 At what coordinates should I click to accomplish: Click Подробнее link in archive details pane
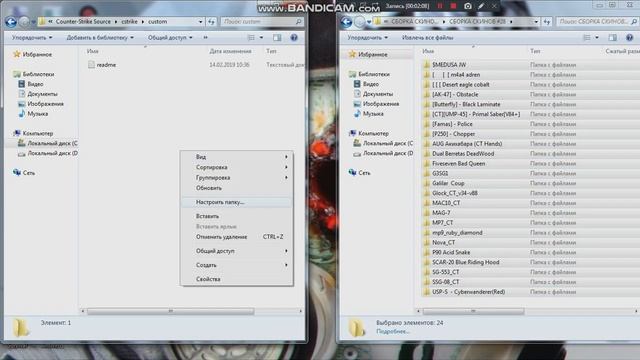click(x=392, y=331)
